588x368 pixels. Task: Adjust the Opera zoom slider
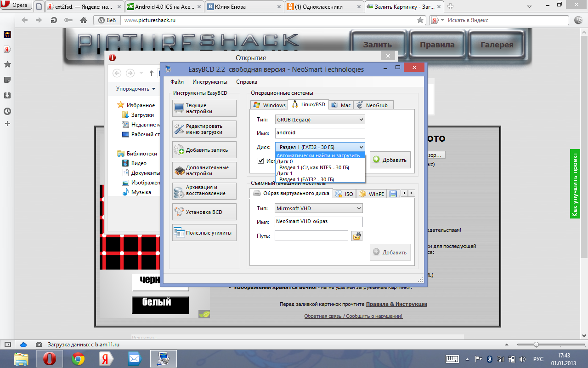(536, 345)
